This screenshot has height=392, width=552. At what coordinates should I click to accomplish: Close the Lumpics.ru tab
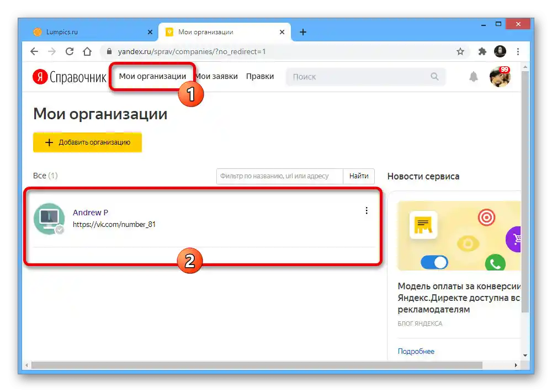150,32
